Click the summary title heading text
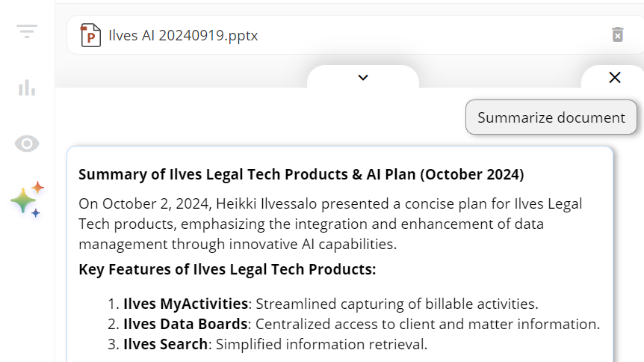The height and width of the screenshot is (362, 644). pos(301,174)
